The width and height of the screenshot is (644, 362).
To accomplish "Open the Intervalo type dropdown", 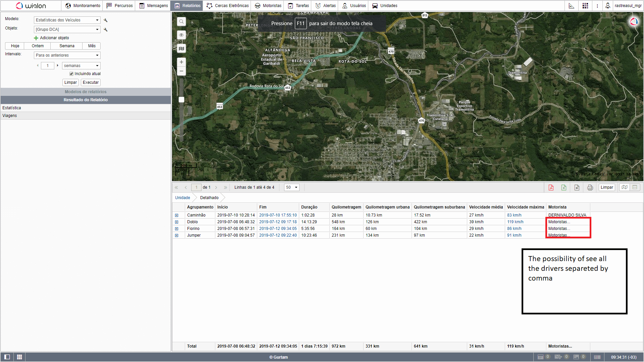I will tap(67, 55).
